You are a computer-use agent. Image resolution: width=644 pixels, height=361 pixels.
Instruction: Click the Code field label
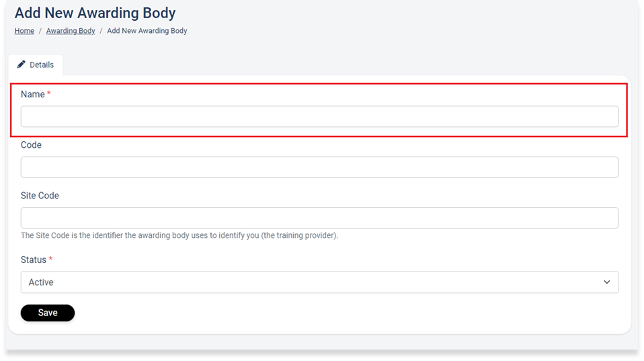coord(31,145)
